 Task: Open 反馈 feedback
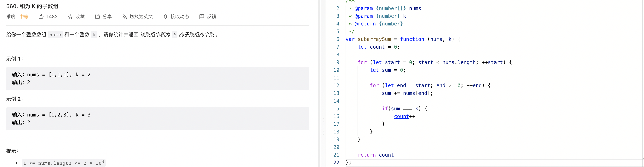[211, 16]
